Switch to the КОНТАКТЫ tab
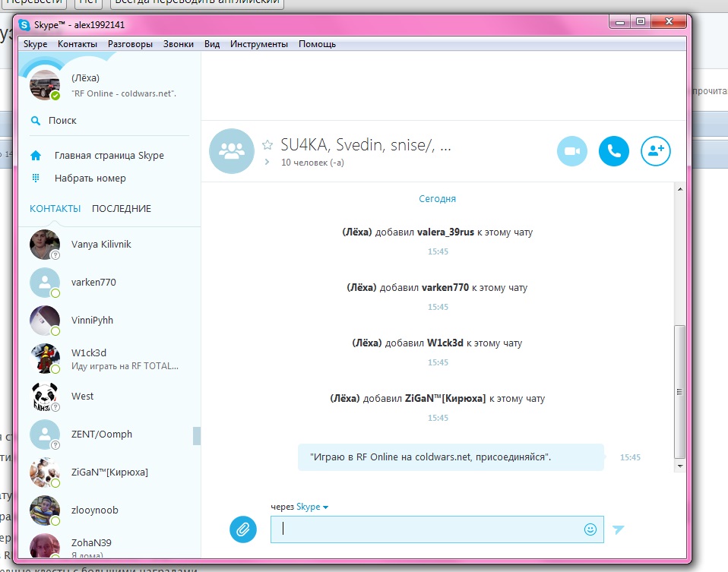The height and width of the screenshot is (572, 728). pyautogui.click(x=55, y=209)
